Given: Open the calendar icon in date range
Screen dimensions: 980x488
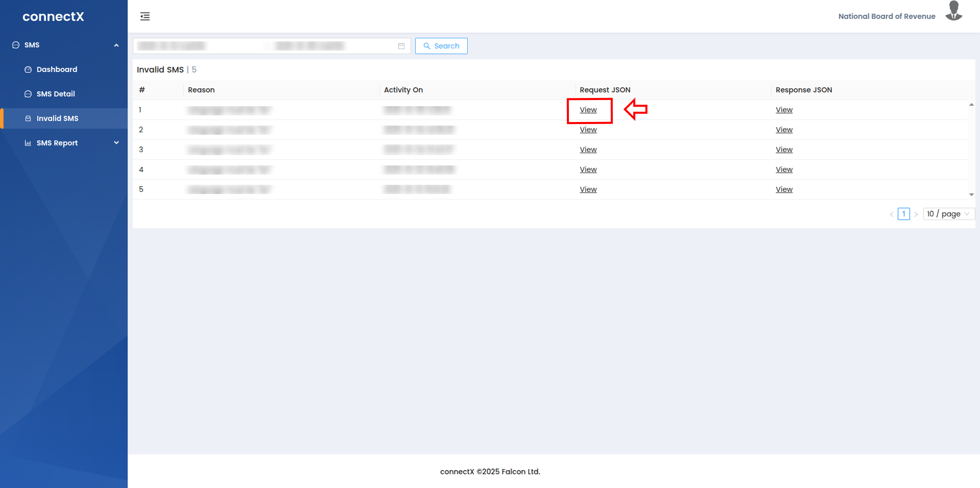Looking at the screenshot, I should [401, 46].
